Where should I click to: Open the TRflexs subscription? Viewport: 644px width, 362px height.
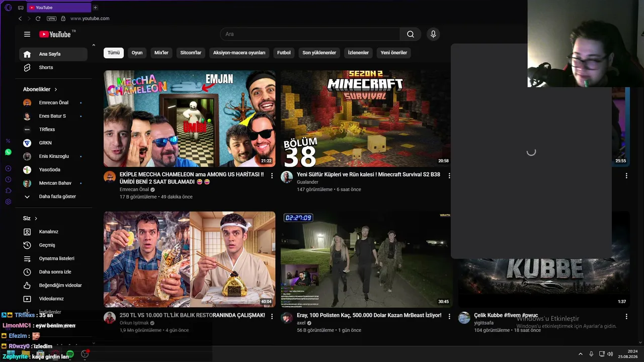pyautogui.click(x=53, y=130)
